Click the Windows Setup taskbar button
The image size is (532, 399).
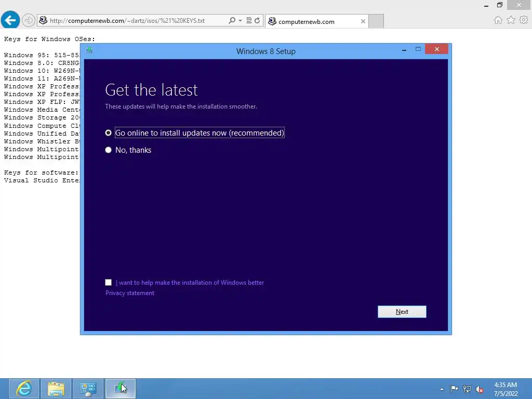coord(121,389)
